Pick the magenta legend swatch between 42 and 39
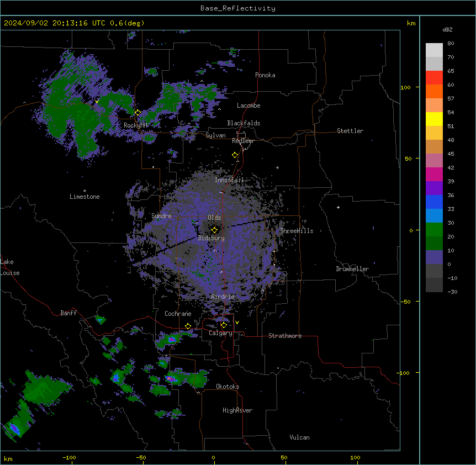This screenshot has height=465, width=476. (x=434, y=174)
